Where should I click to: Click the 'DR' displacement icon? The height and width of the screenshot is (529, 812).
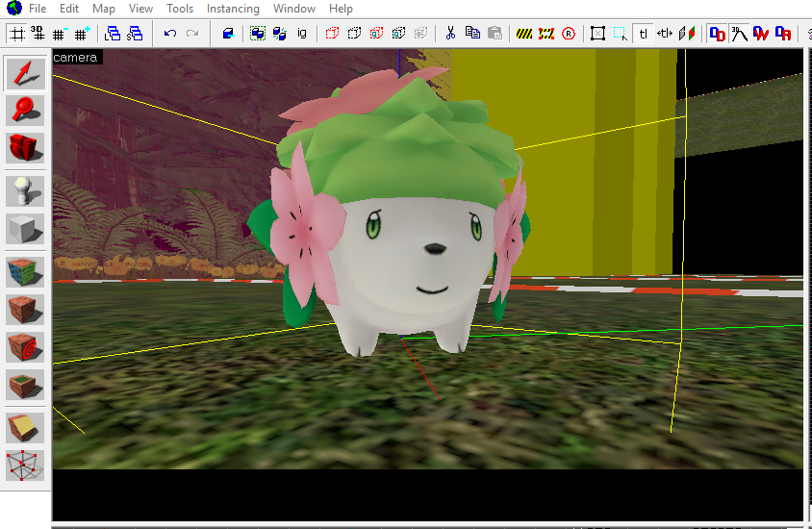pos(783,34)
